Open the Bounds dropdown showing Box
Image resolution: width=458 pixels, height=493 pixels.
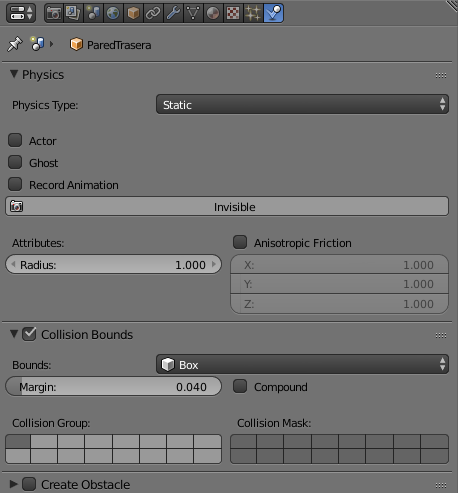(x=302, y=364)
